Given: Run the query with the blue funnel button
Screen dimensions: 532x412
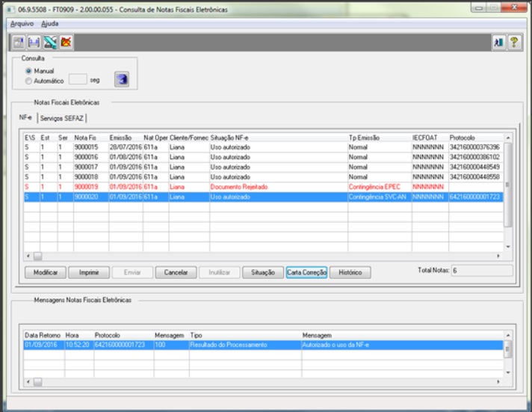Looking at the screenshot, I should 122,79.
